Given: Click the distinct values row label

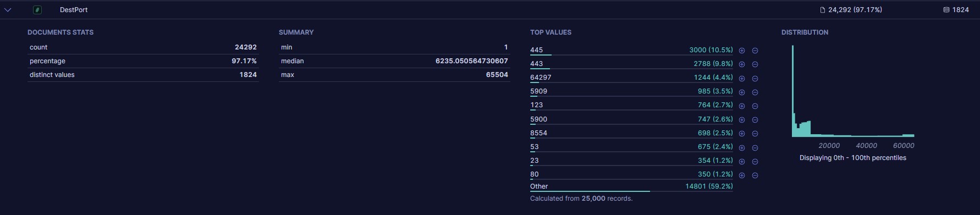Looking at the screenshot, I should [52, 75].
